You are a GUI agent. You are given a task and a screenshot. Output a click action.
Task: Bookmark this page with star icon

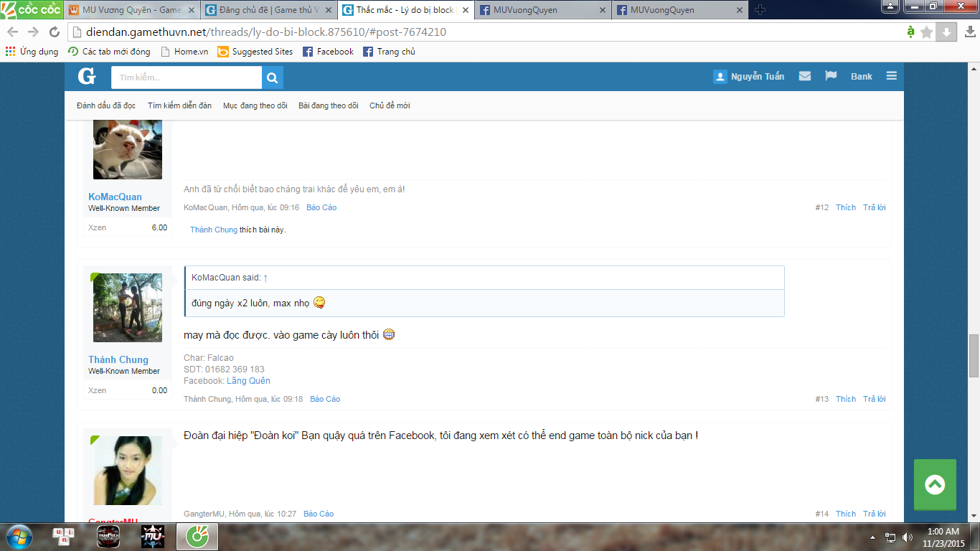(x=926, y=32)
